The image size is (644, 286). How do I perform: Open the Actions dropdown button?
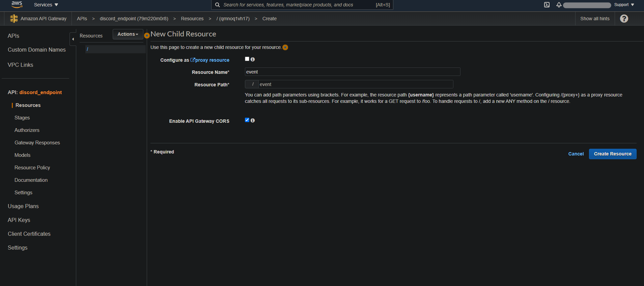pos(128,34)
